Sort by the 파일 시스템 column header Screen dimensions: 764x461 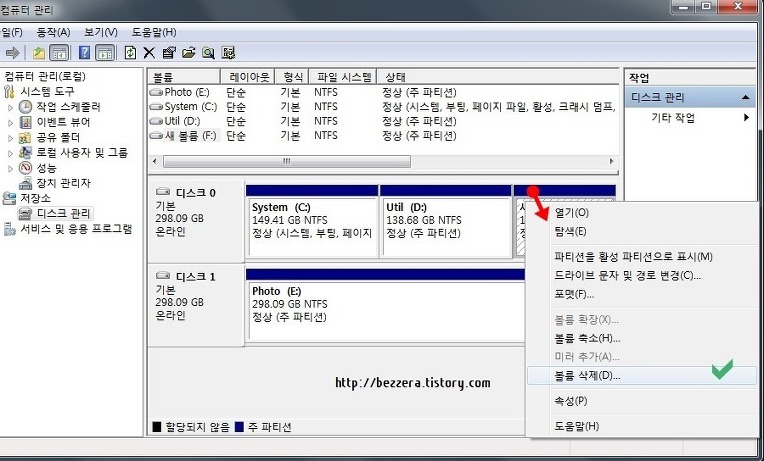343,77
